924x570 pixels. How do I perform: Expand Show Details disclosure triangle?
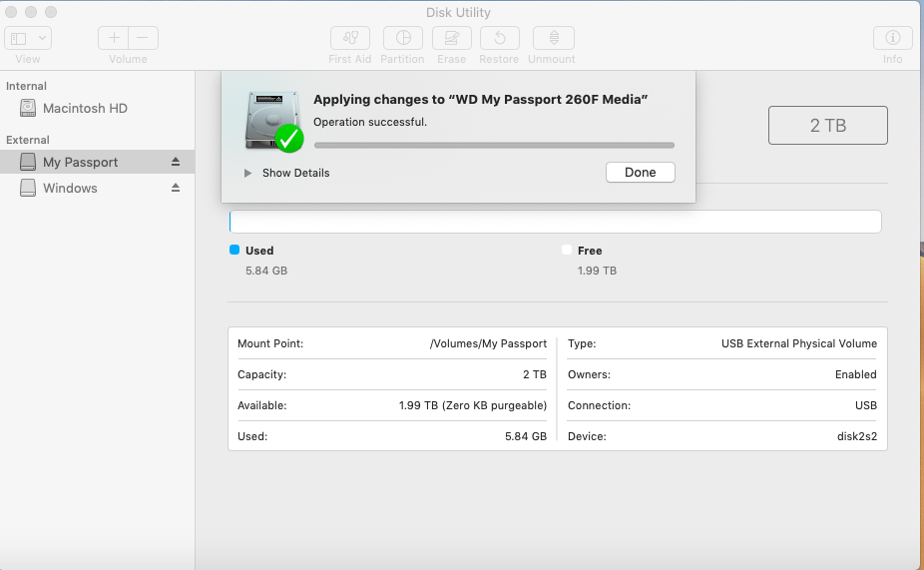click(248, 174)
